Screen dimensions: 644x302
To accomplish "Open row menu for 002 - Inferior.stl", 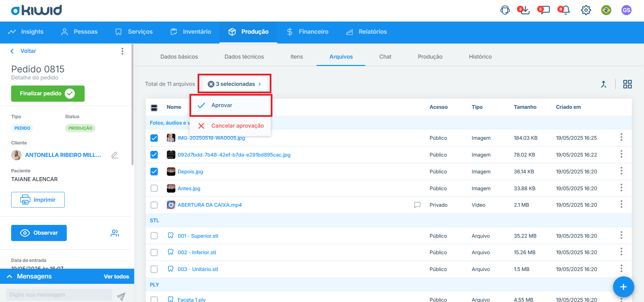I will (x=621, y=252).
